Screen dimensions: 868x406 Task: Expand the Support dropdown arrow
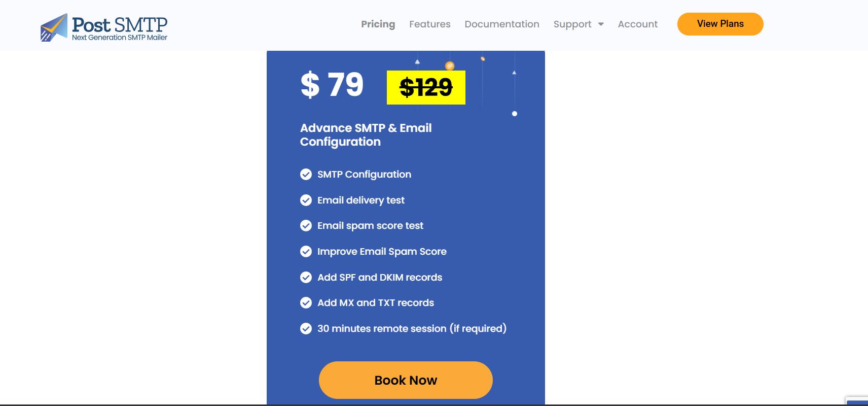[x=601, y=24]
